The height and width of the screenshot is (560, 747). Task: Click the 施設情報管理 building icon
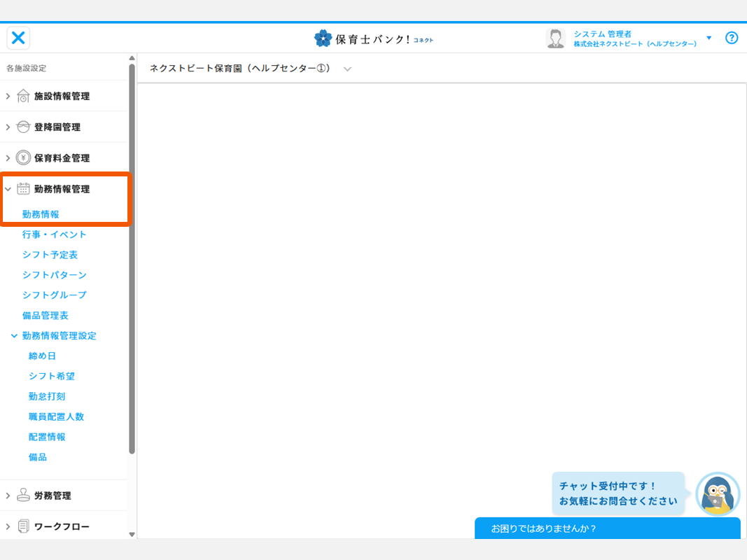(23, 96)
